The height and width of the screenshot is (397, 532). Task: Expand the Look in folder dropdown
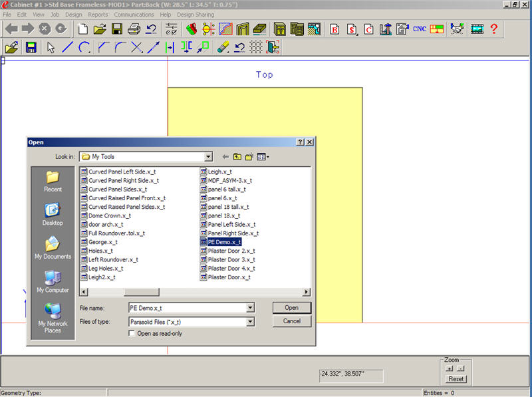point(208,157)
